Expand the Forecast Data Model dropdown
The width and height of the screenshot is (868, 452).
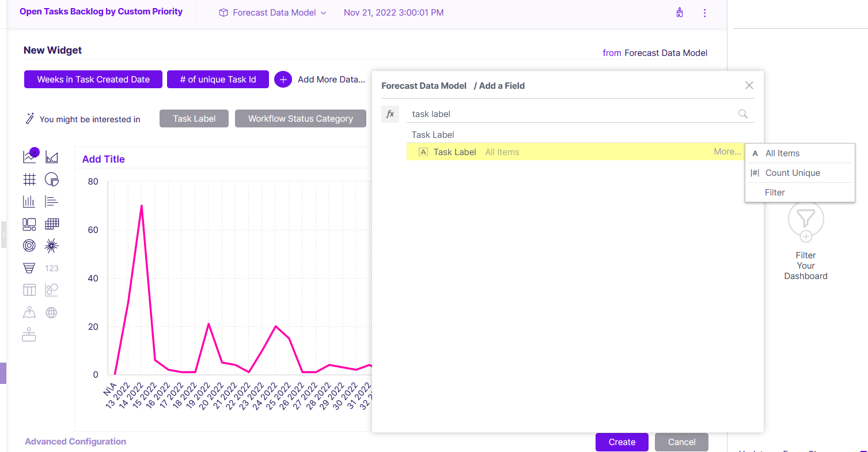point(273,13)
